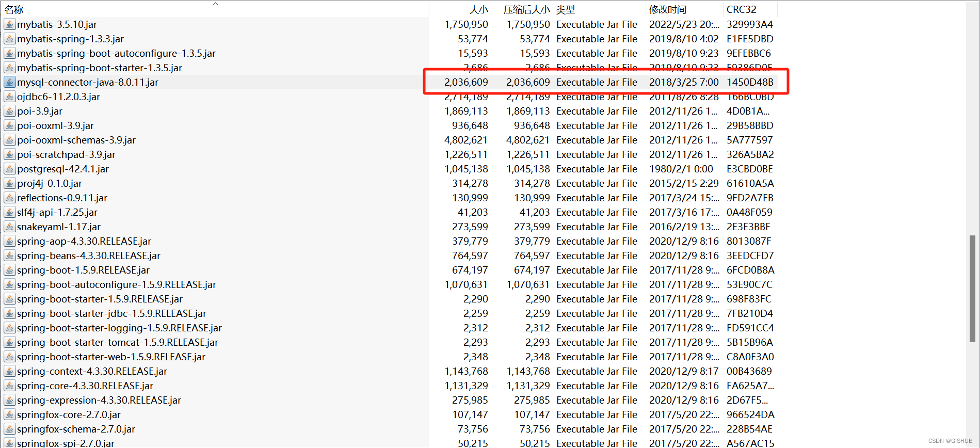Toggle the sort arrow above the name column
The width and height of the screenshot is (980, 448).
click(x=216, y=4)
